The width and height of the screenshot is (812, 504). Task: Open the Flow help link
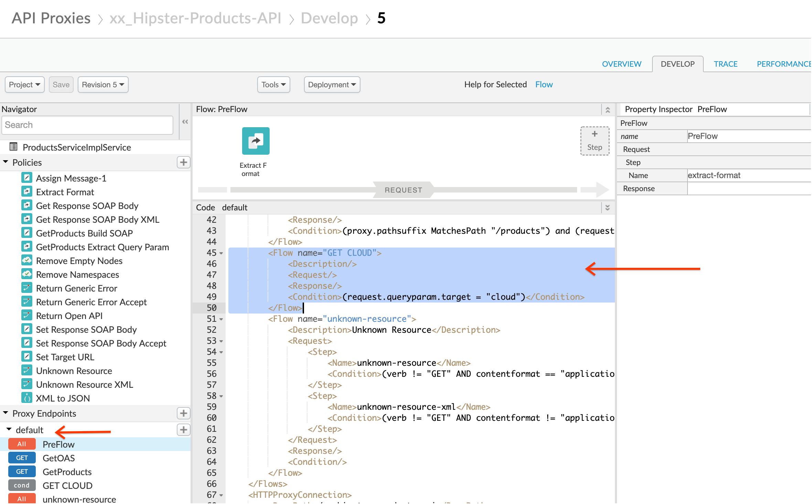[x=544, y=85]
